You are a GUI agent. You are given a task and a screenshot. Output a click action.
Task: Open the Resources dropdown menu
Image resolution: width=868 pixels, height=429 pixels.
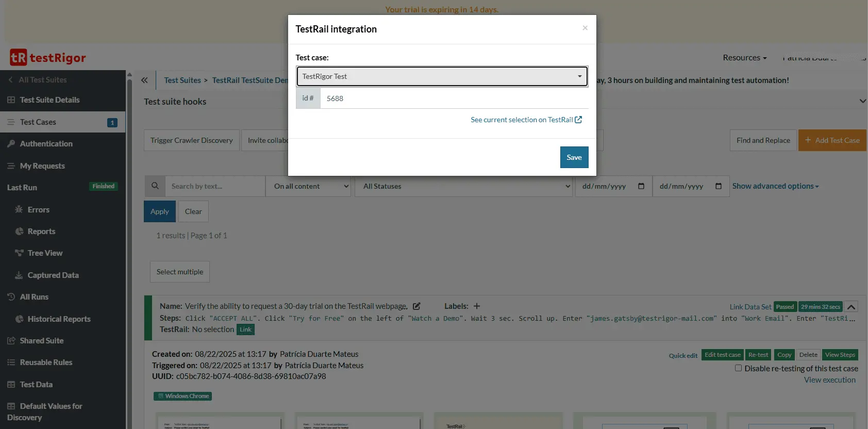tap(744, 58)
